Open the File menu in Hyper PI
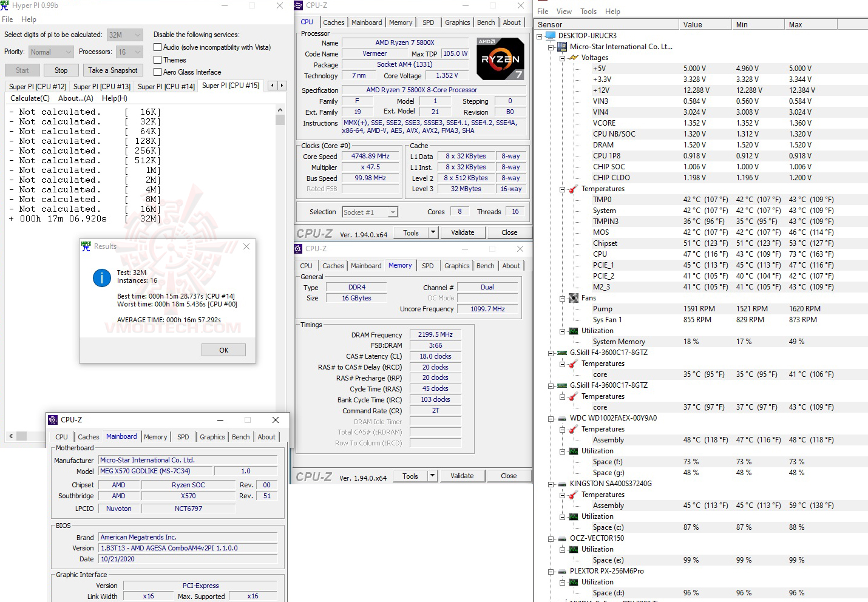This screenshot has height=602, width=868. tap(7, 19)
